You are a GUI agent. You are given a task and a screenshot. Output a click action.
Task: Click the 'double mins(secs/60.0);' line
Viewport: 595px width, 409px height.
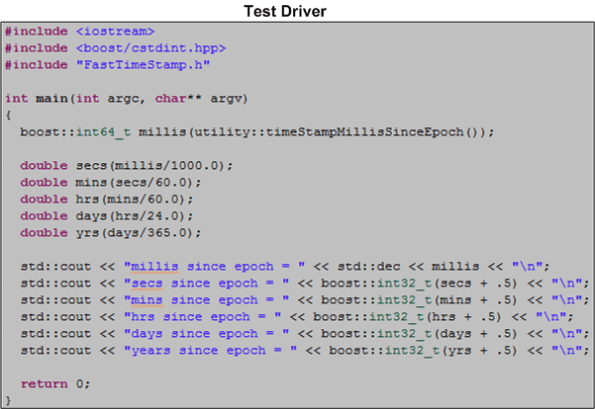[x=110, y=182]
